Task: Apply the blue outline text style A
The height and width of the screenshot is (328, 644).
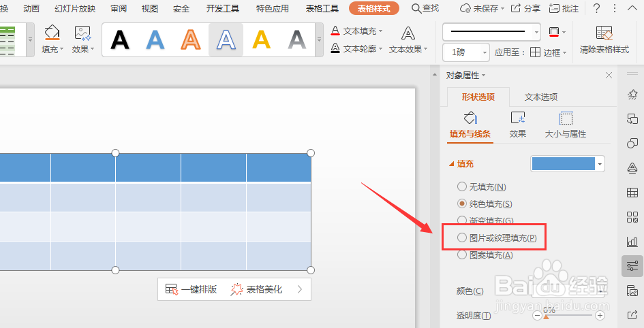Action: click(226, 39)
